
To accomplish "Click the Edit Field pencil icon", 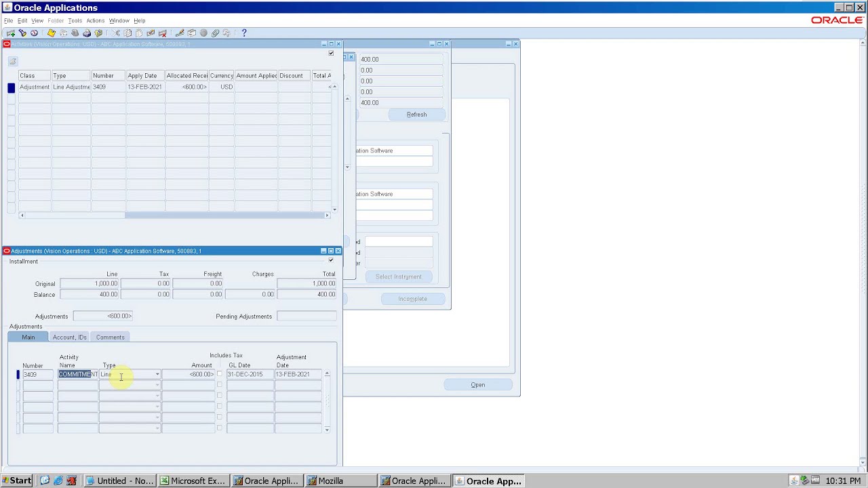I will 180,33.
